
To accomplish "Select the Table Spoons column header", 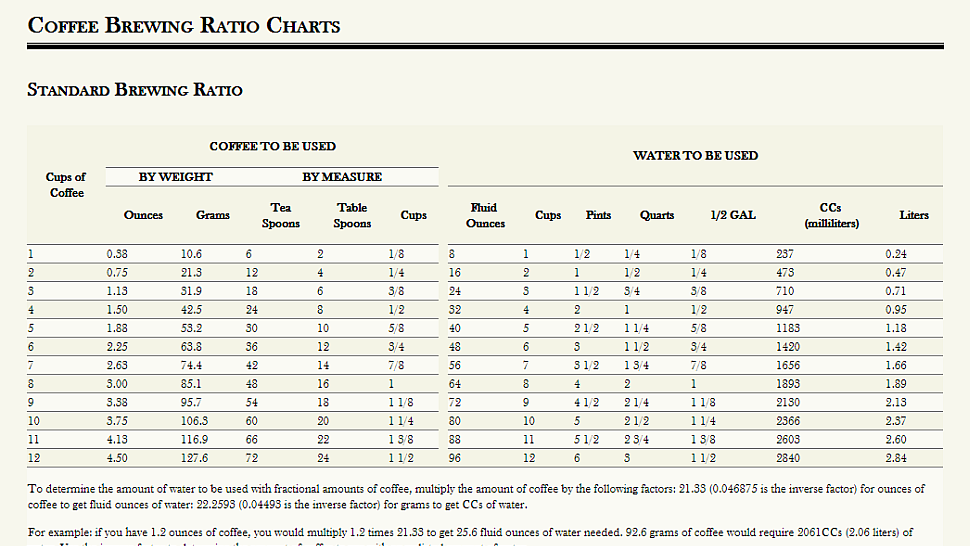I will point(352,215).
